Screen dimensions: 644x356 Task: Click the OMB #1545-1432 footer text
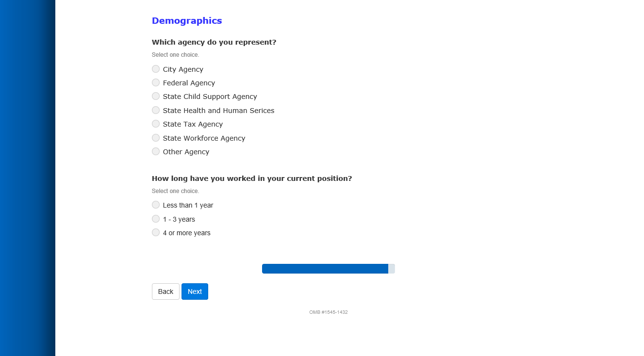(x=329, y=312)
